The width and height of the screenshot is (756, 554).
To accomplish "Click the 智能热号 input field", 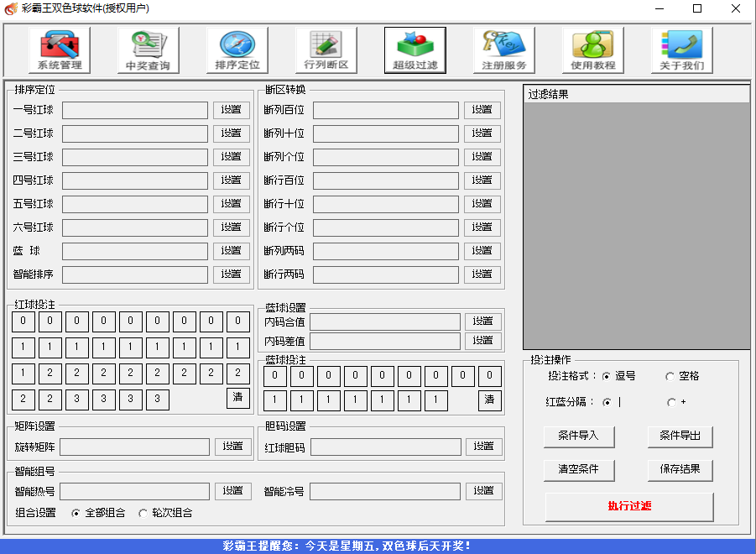I will [x=134, y=492].
